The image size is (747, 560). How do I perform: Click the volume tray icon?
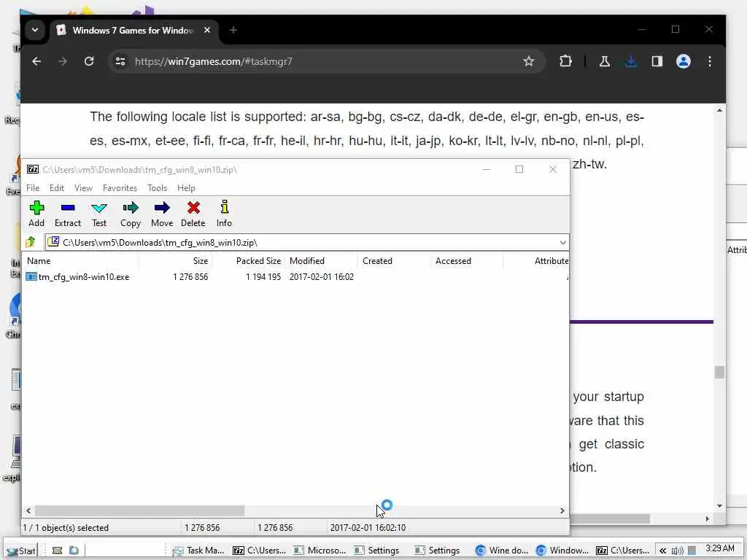click(677, 551)
